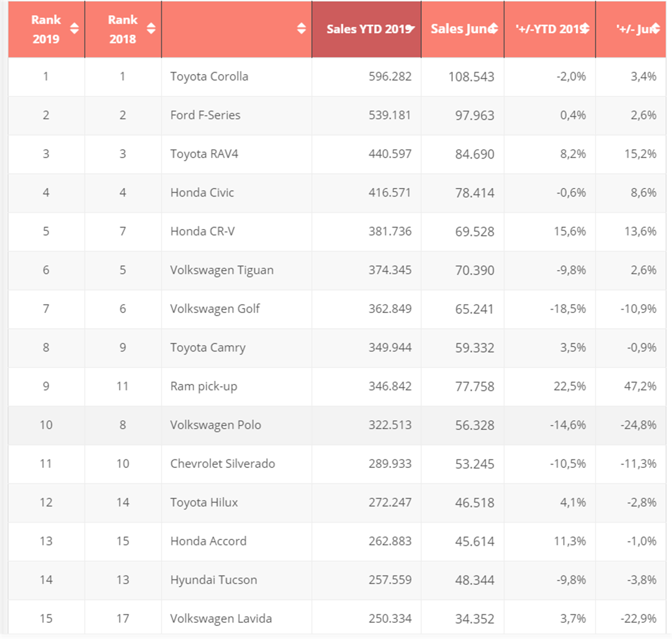
Task: Select the highlighted Volkswagen Polo row
Action: (215, 425)
